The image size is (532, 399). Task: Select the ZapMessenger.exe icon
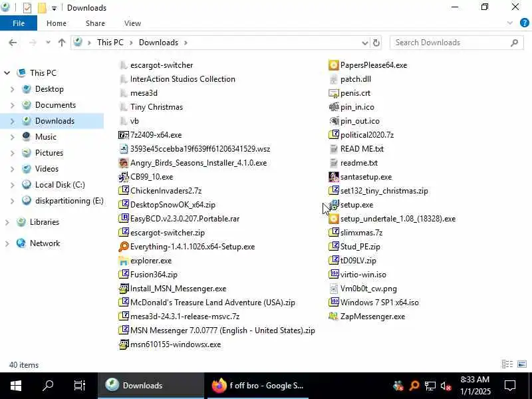[x=334, y=317]
